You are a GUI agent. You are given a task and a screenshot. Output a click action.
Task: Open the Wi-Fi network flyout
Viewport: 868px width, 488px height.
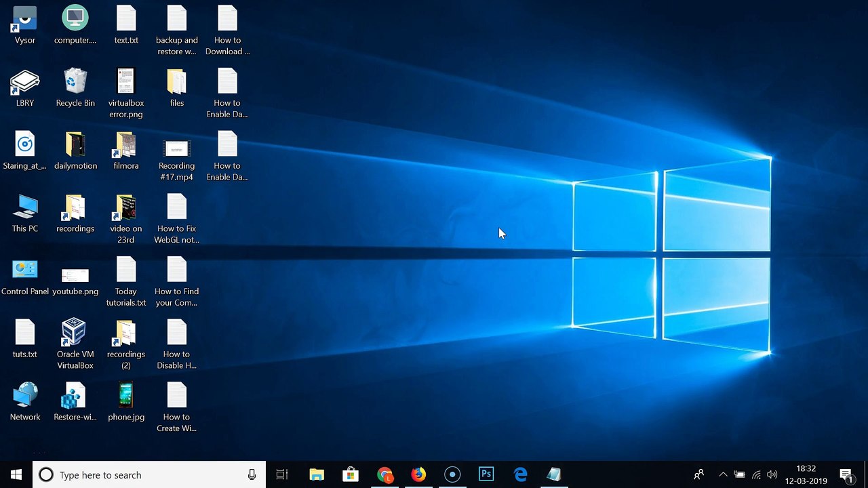[756, 474]
